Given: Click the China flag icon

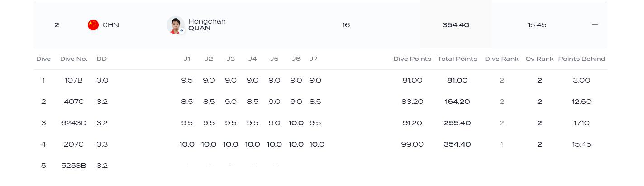Looking at the screenshot, I should (93, 25).
